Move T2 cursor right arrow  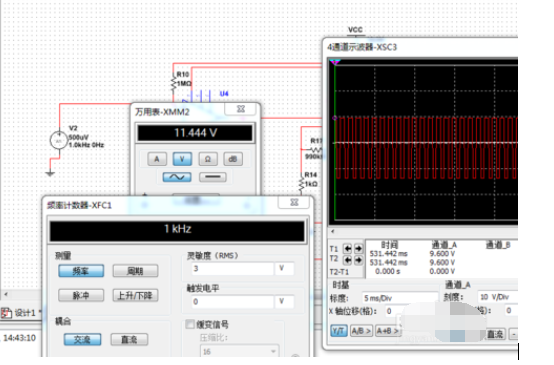point(359,260)
